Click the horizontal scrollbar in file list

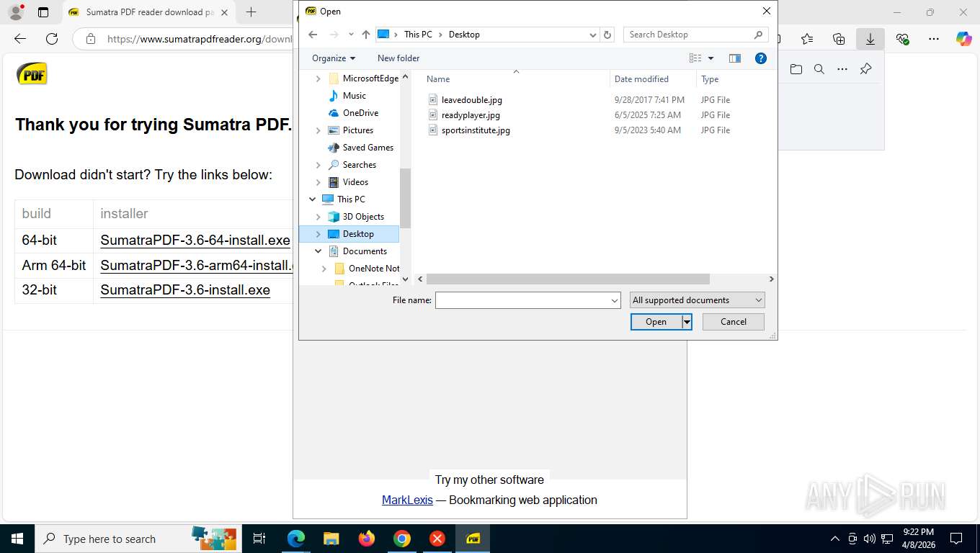[x=568, y=279]
